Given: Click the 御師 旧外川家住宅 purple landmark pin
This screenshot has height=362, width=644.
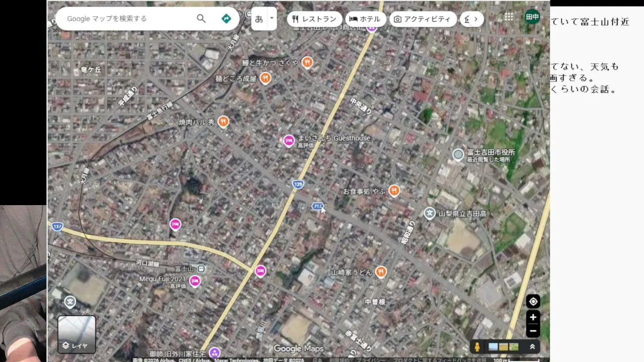Looking at the screenshot, I should pyautogui.click(x=214, y=353).
